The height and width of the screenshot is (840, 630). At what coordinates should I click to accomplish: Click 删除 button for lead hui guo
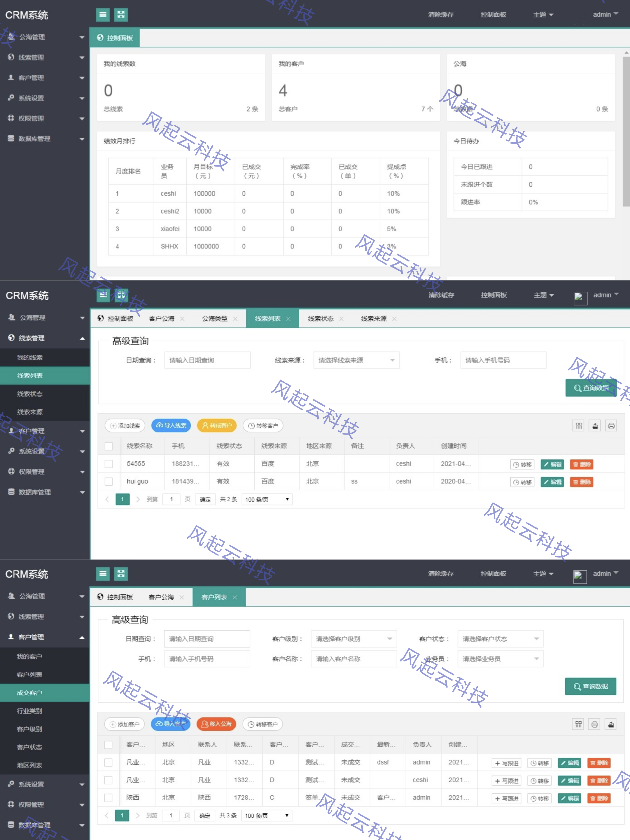[x=581, y=482]
